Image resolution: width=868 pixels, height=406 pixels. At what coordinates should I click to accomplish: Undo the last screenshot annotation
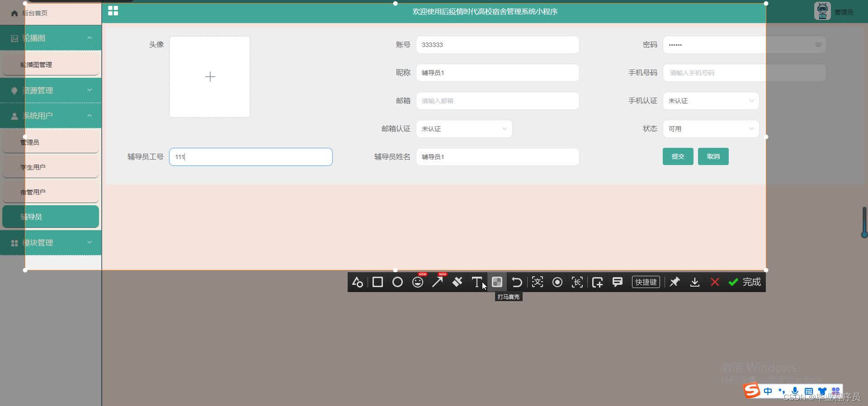tap(517, 282)
